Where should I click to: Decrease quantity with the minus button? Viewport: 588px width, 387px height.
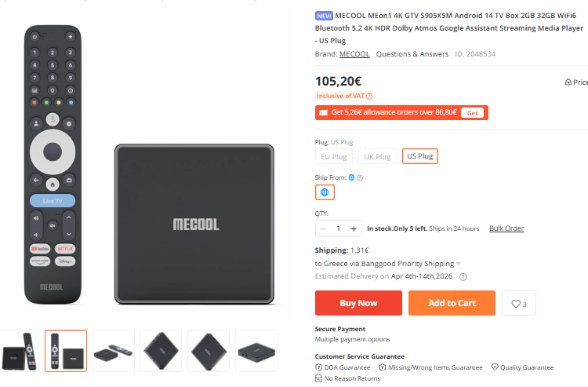click(x=323, y=228)
